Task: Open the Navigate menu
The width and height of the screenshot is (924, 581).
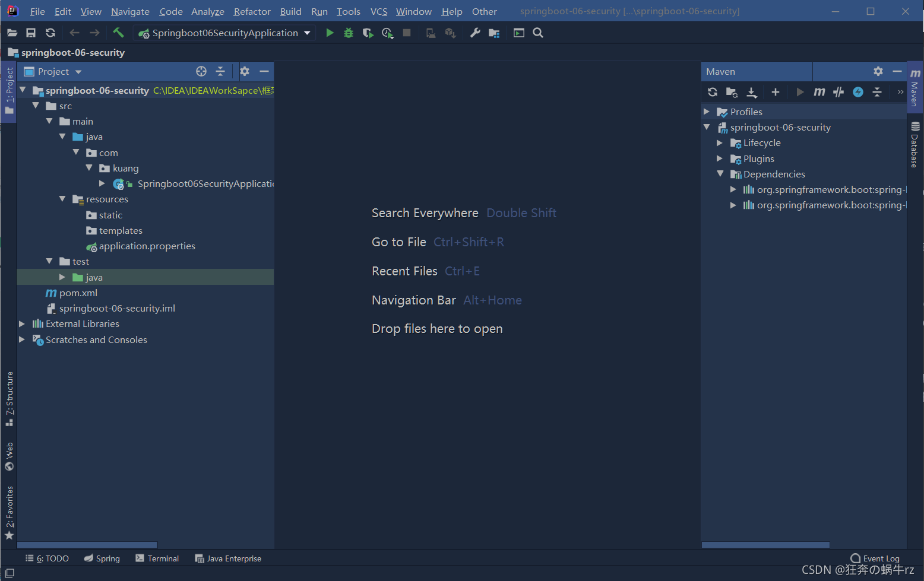Action: tap(130, 11)
